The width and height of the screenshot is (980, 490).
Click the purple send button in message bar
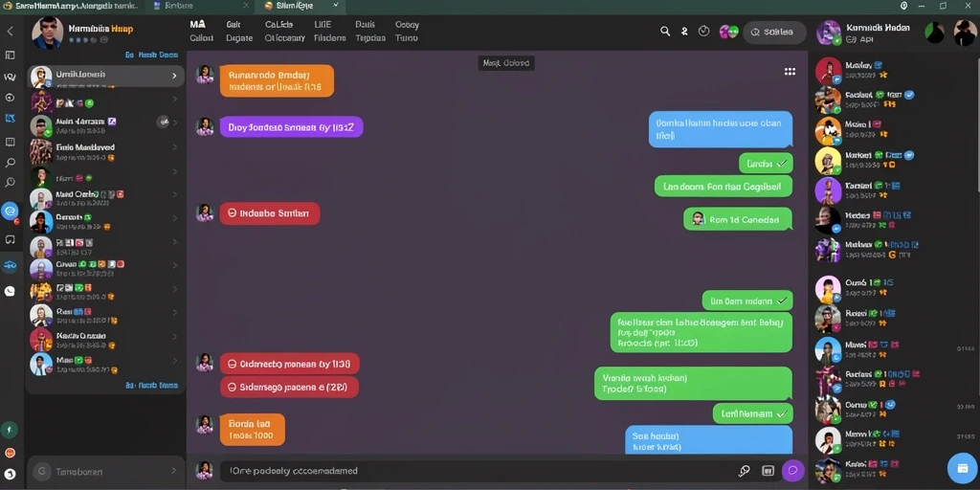pos(793,471)
